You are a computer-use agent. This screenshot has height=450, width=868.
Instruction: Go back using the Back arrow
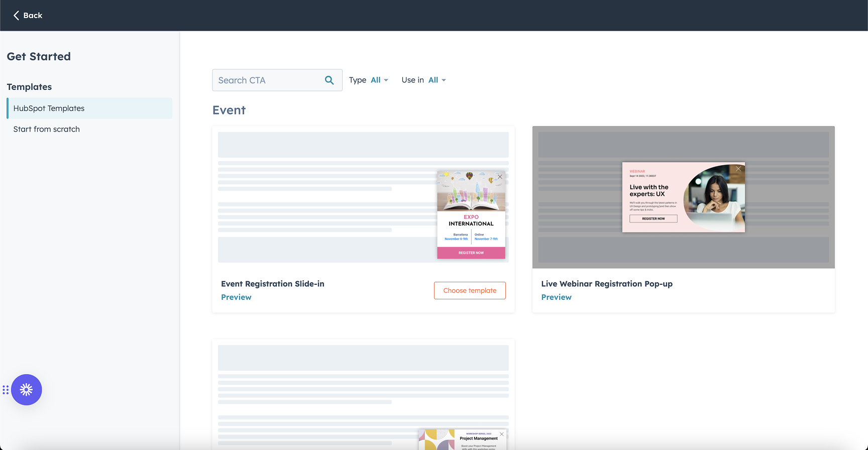(x=28, y=16)
